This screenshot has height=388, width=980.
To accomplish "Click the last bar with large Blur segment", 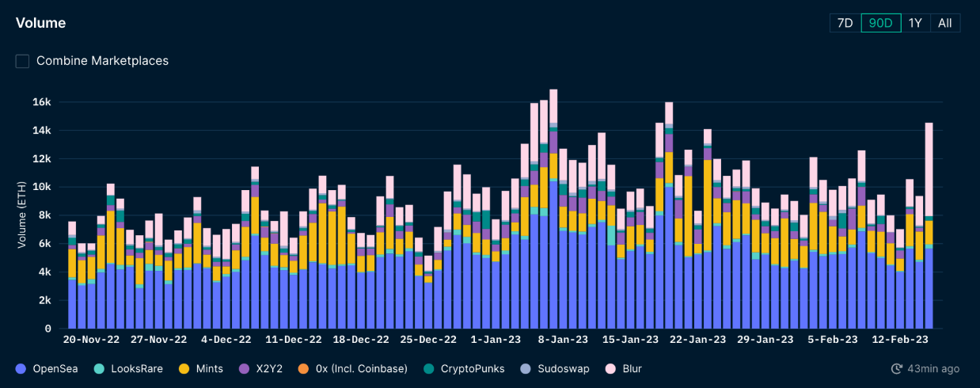I will 929,226.
